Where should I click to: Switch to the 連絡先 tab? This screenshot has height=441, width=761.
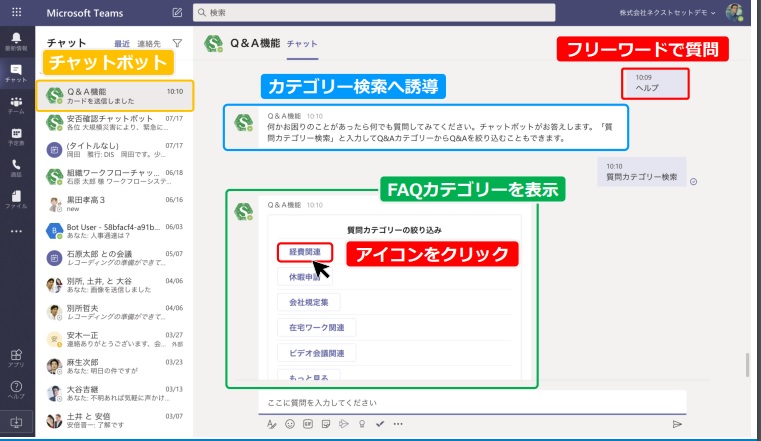coord(149,44)
